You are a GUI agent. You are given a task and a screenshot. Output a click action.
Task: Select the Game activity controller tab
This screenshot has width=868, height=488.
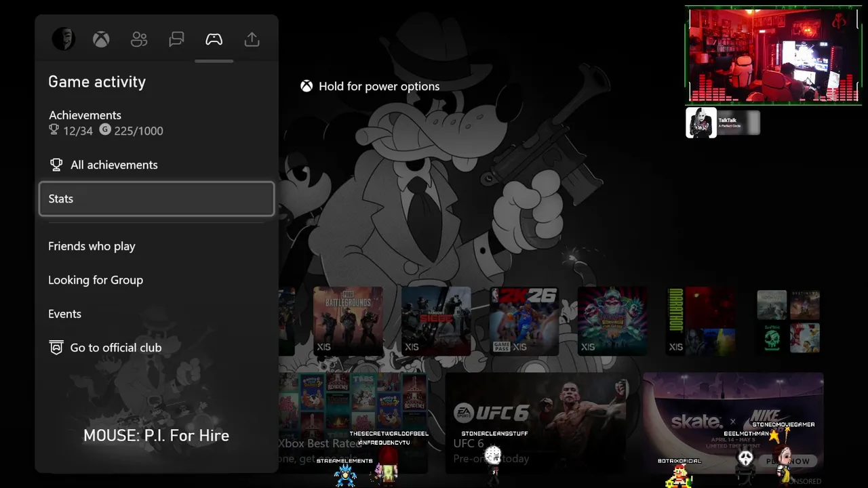click(x=214, y=39)
